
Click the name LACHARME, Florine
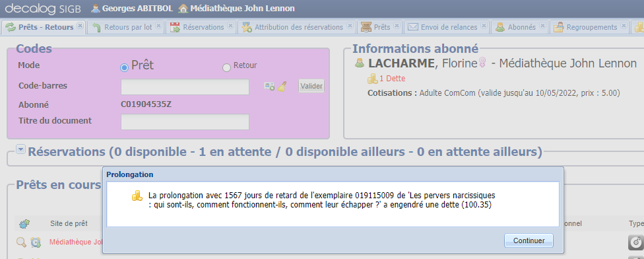pos(423,63)
